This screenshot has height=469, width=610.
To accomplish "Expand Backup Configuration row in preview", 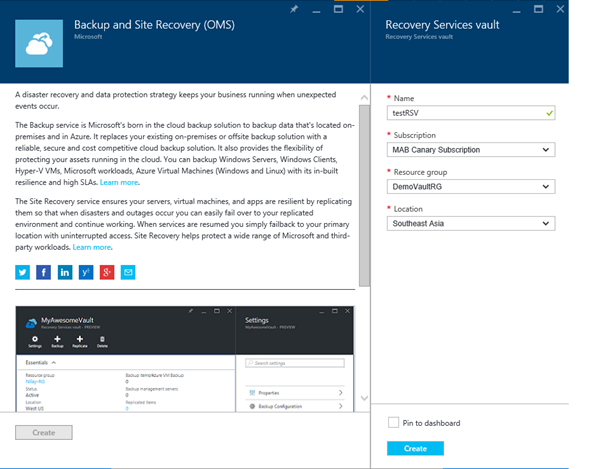I will pyautogui.click(x=295, y=406).
